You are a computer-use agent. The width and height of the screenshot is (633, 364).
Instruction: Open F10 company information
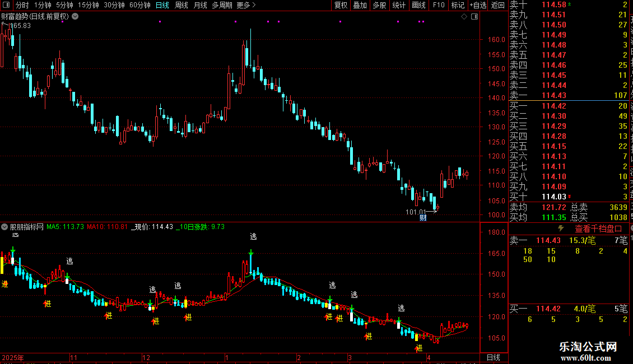[x=439, y=5]
